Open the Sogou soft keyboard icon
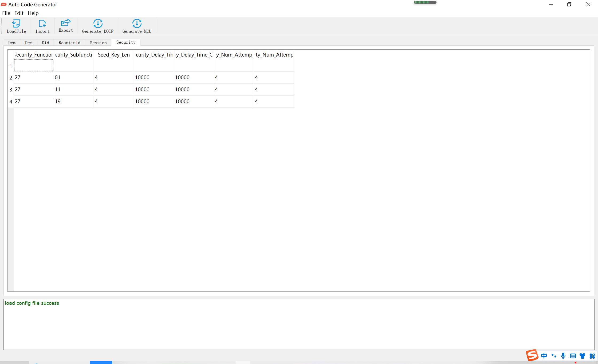This screenshot has width=598, height=364. (x=573, y=356)
